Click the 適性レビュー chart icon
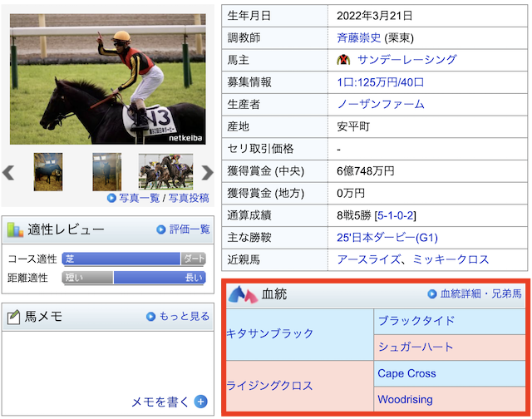532x419 pixels. tap(14, 229)
